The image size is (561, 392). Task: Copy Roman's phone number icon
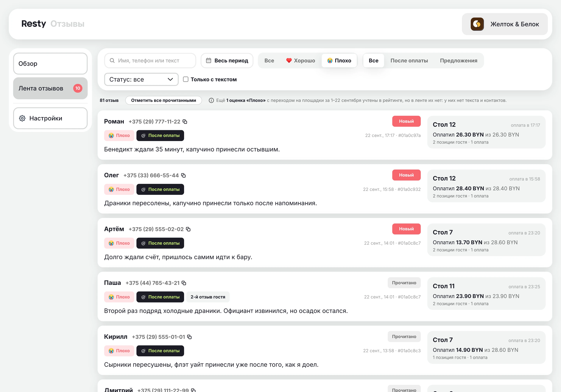coord(185,121)
